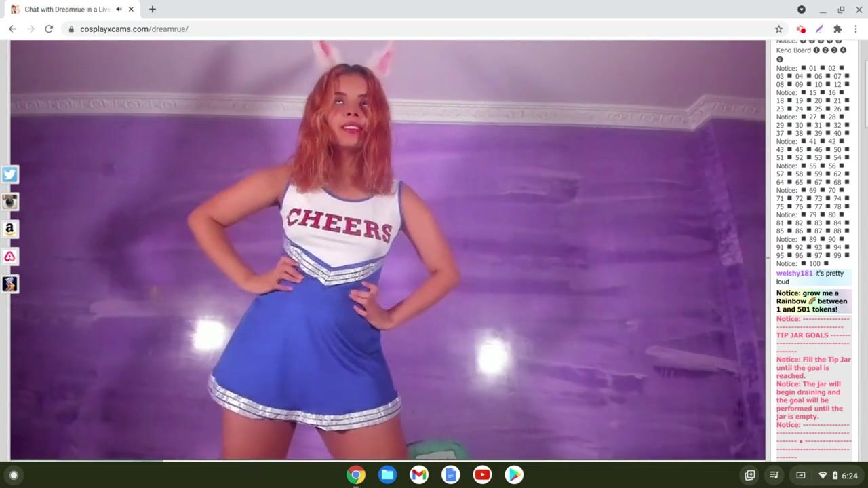Image resolution: width=868 pixels, height=488 pixels.
Task: Bookmark this page with the star icon
Action: pos(778,29)
